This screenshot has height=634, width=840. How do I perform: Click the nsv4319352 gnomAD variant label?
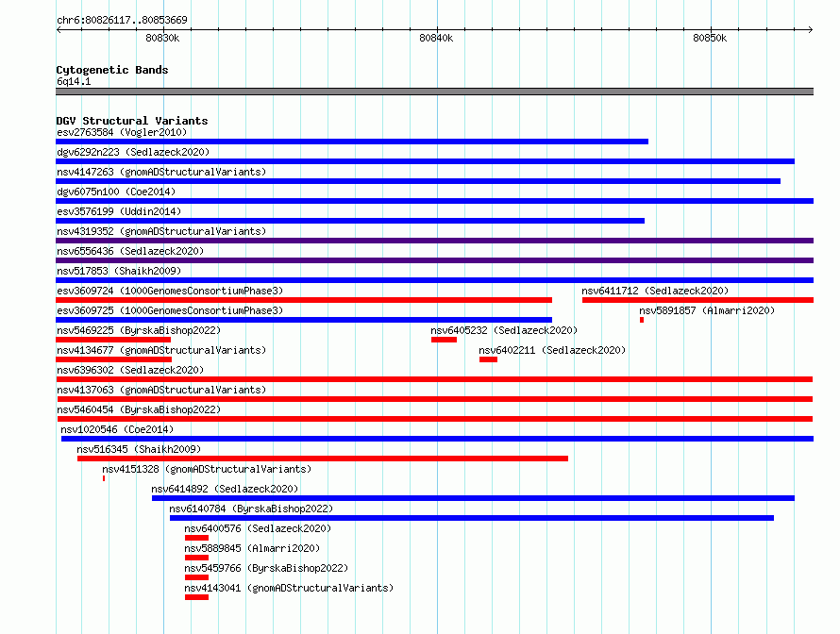point(161,231)
